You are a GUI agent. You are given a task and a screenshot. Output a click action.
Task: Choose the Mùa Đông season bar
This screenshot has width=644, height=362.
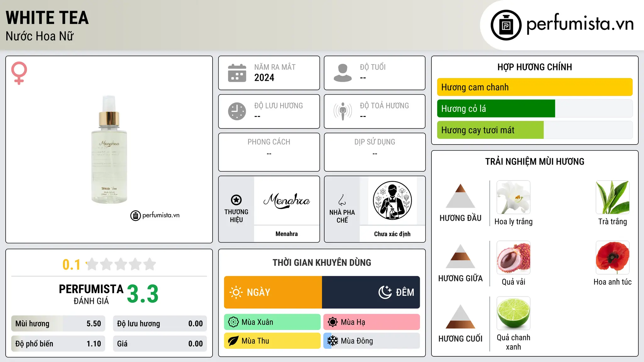click(x=372, y=341)
